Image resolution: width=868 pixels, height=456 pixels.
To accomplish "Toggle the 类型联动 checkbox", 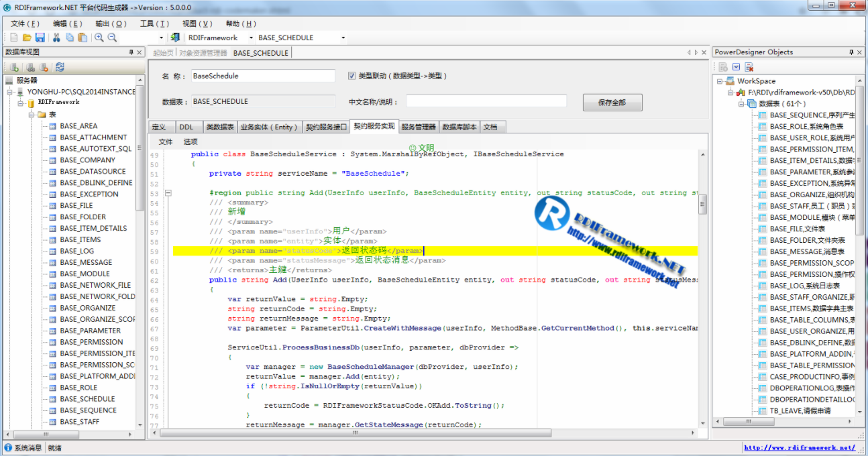I will point(351,76).
